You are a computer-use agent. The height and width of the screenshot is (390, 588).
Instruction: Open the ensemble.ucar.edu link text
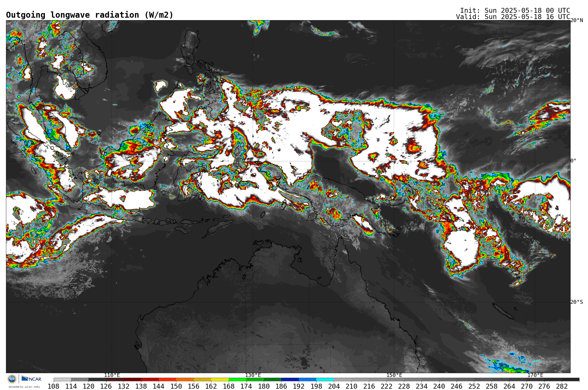coord(24,387)
